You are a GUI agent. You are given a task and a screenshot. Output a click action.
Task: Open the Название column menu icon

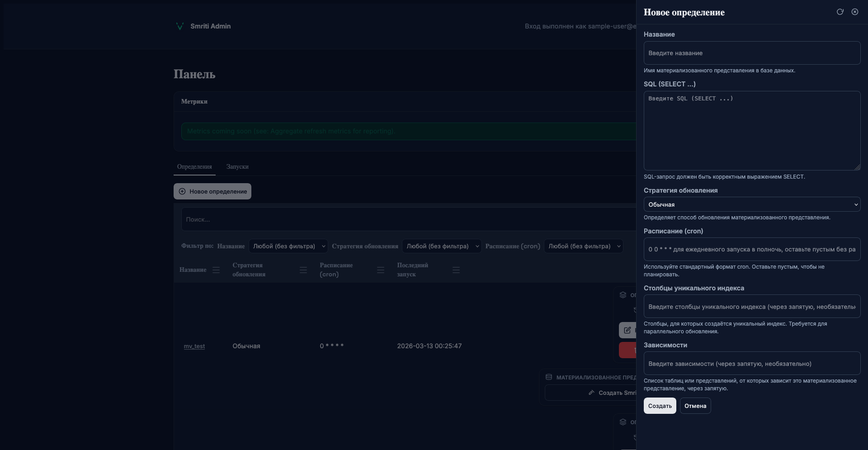pyautogui.click(x=216, y=270)
